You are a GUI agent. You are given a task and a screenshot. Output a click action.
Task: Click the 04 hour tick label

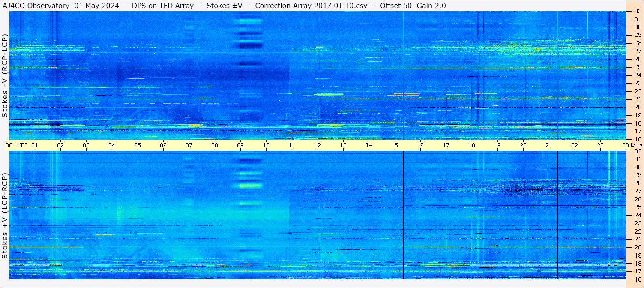coord(112,145)
